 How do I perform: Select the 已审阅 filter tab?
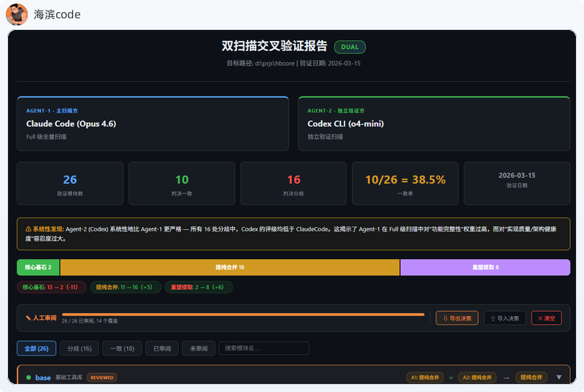[x=162, y=348]
